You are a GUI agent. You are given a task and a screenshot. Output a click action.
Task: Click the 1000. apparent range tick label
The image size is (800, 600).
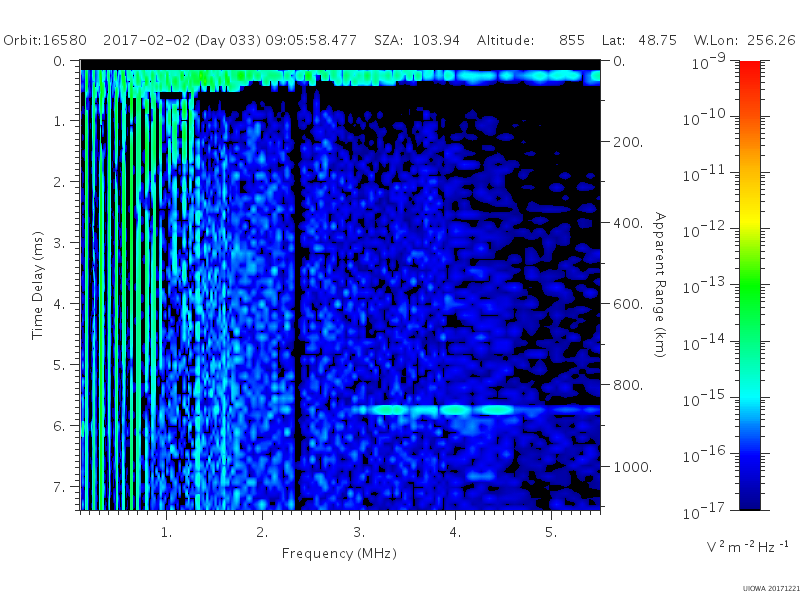pos(632,467)
